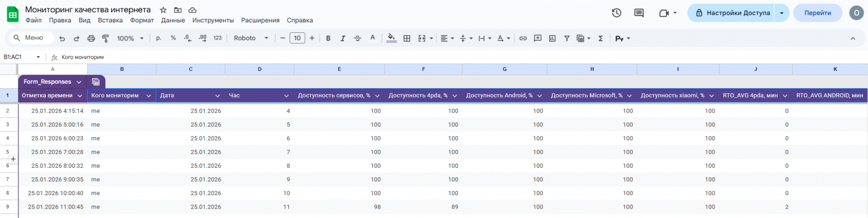868x218 pixels.
Task: Open the Формат menu
Action: (x=142, y=20)
